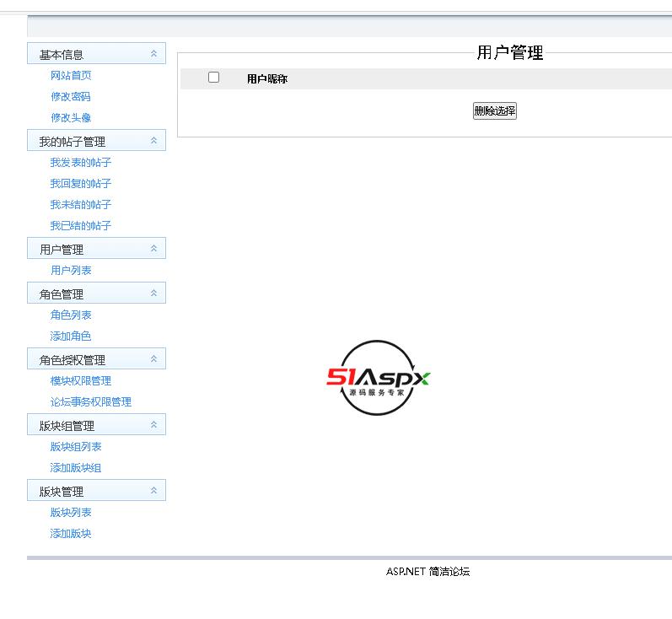Screen dimensions: 672x619
Task: Collapse the 角色授权管理 section chevron
Action: click(x=153, y=358)
